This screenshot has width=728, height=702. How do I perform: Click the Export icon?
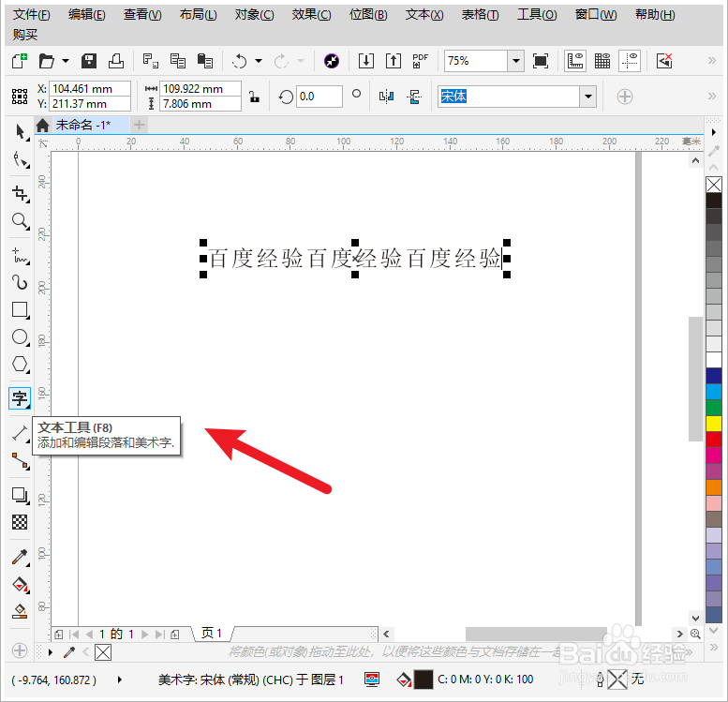[394, 61]
